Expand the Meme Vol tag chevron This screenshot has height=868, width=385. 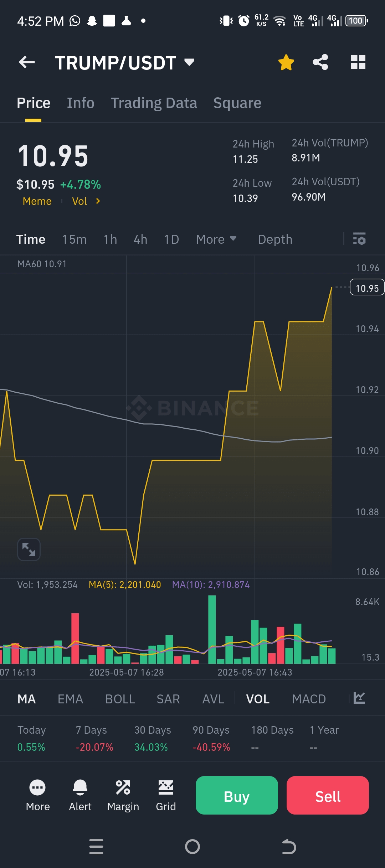tap(98, 201)
